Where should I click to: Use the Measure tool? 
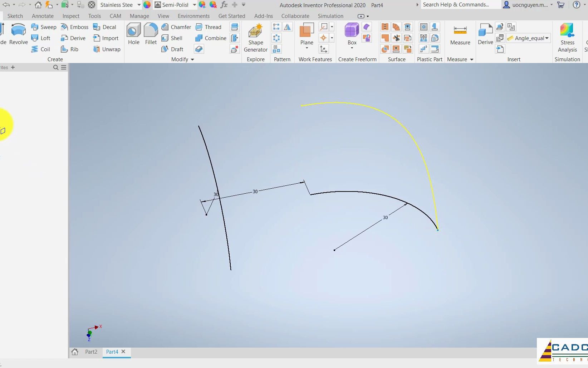tap(460, 34)
